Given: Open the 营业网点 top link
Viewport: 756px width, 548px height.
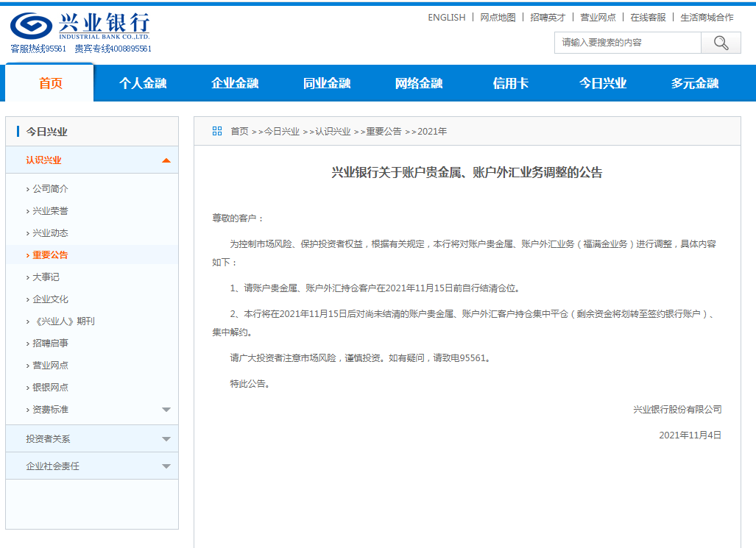Looking at the screenshot, I should (x=598, y=18).
